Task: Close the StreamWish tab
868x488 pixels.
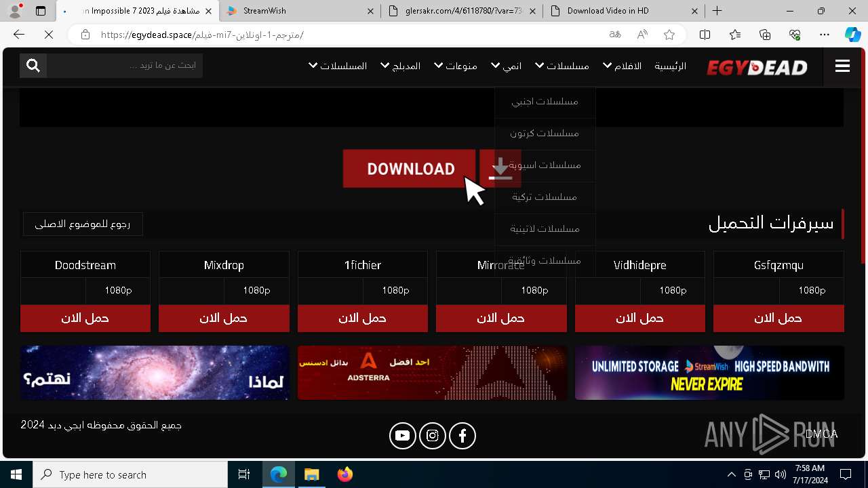Action: pyautogui.click(x=370, y=11)
